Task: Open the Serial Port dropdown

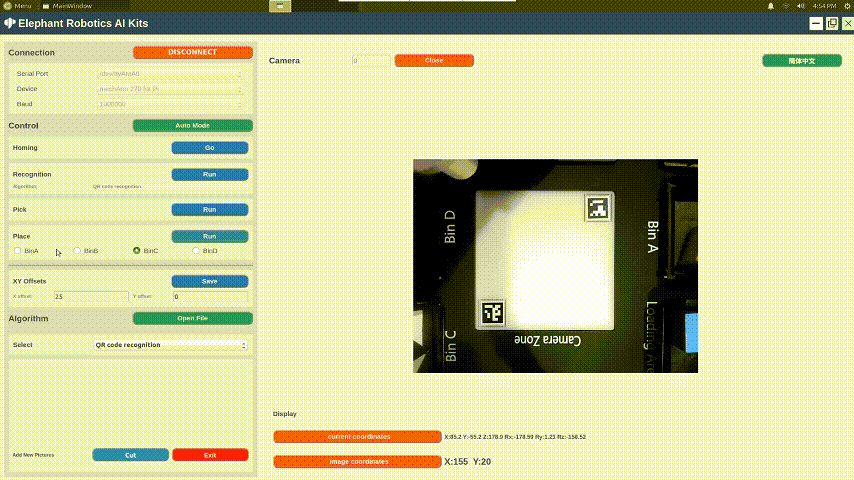Action: click(170, 74)
